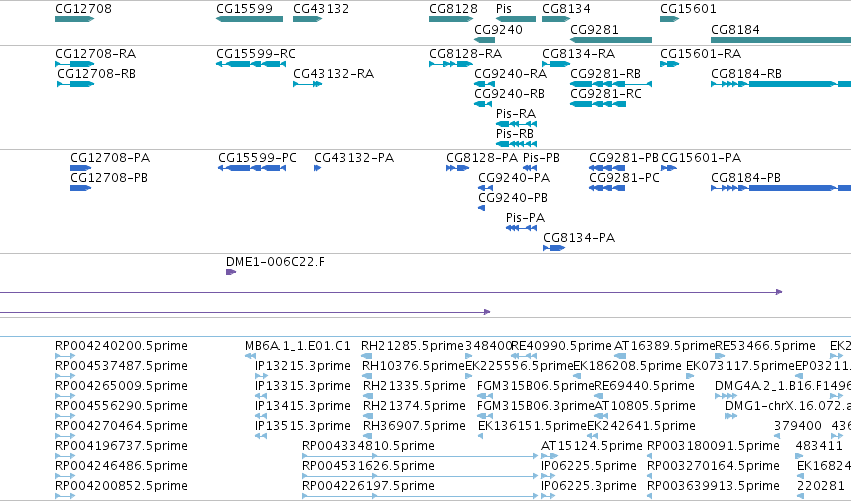Click the CG15599 gene label
The image size is (851, 501).
click(244, 9)
